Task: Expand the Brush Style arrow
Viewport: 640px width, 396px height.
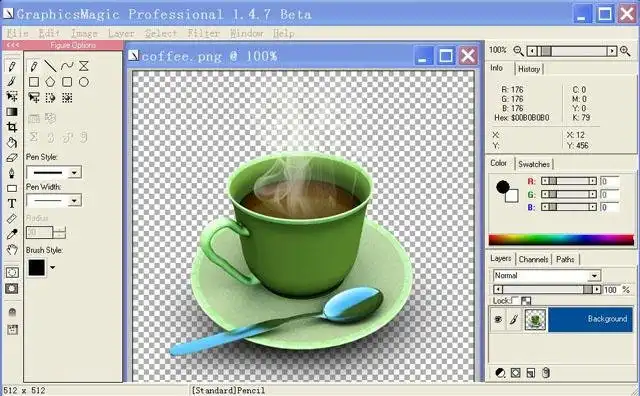Action: pos(52,268)
